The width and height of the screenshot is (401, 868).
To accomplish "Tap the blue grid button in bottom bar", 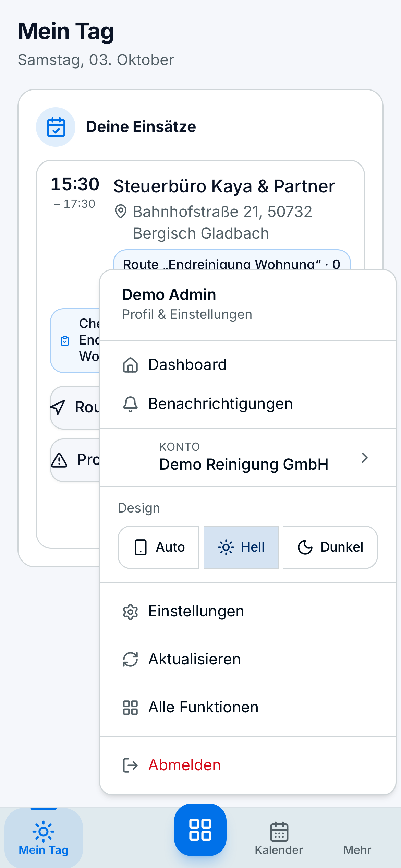I will click(x=200, y=830).
